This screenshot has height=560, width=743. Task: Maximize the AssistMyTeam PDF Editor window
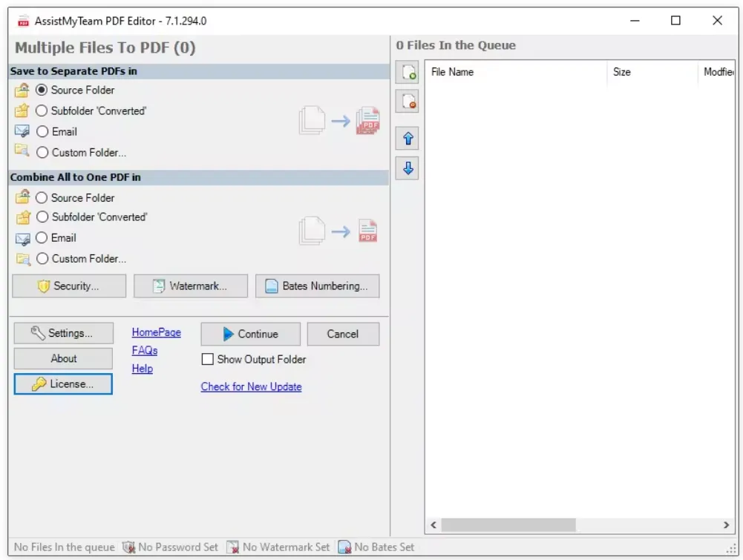pyautogui.click(x=675, y=21)
